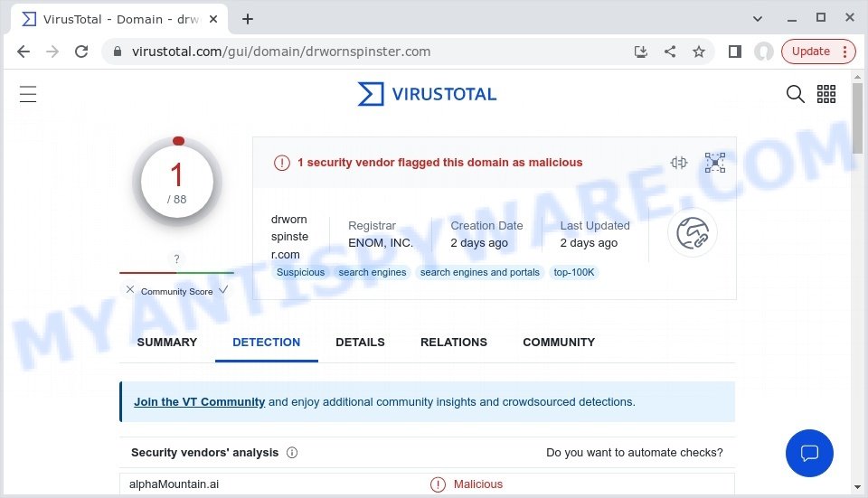Click Do you want to automate checks
868x498 pixels.
pyautogui.click(x=635, y=453)
